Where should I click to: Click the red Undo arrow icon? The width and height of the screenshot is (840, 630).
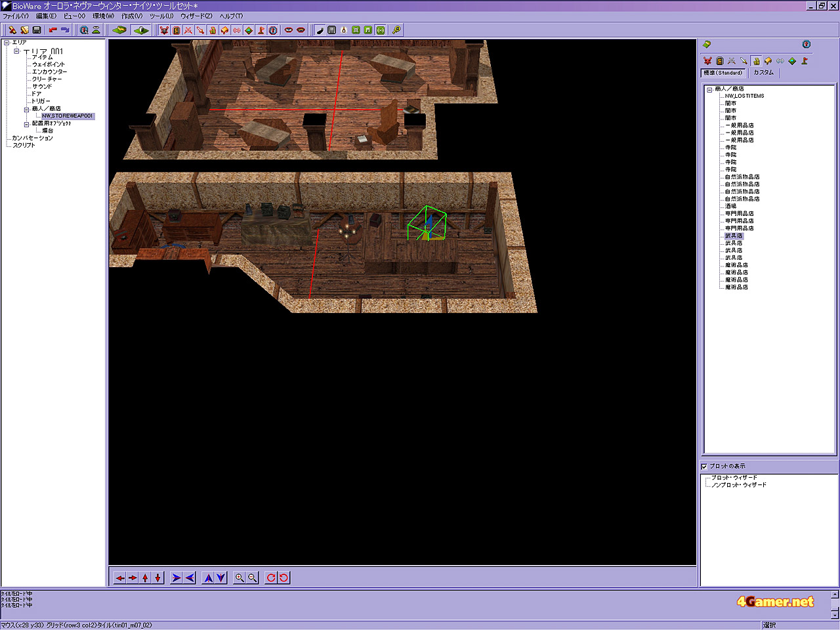point(53,30)
